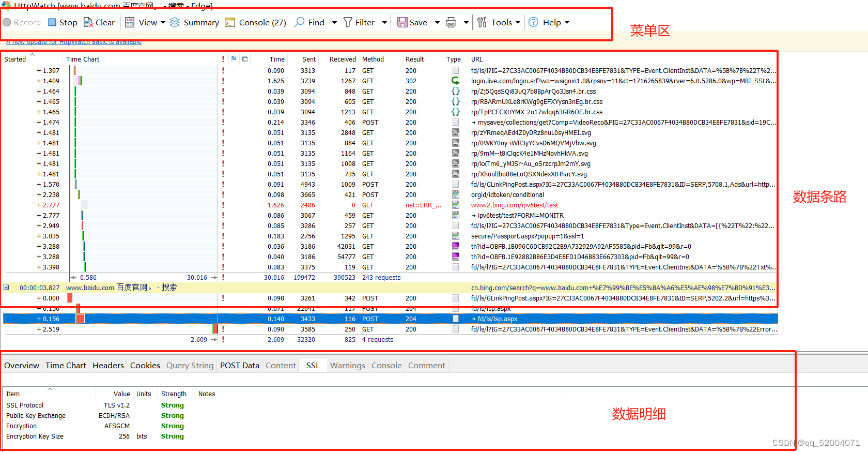Click the Save disk icon
This screenshot has height=452, width=868.
point(402,22)
